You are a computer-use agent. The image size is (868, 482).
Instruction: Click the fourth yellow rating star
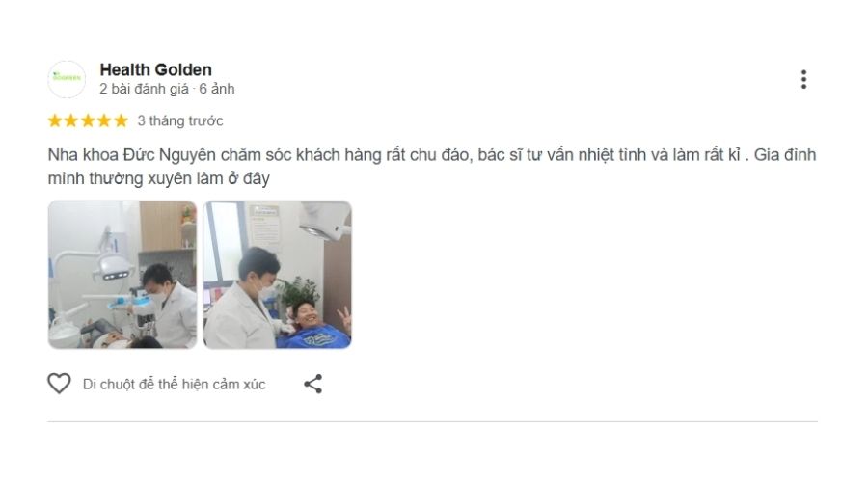(104, 120)
